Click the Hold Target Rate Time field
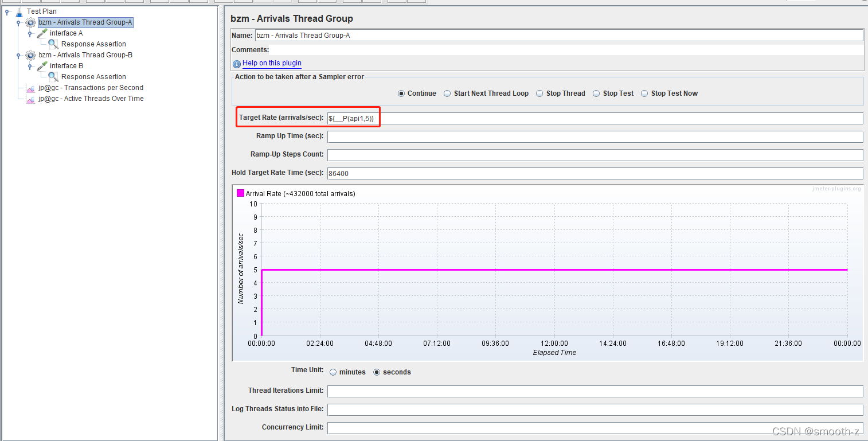Screen dimensions: 868x441 coord(595,174)
